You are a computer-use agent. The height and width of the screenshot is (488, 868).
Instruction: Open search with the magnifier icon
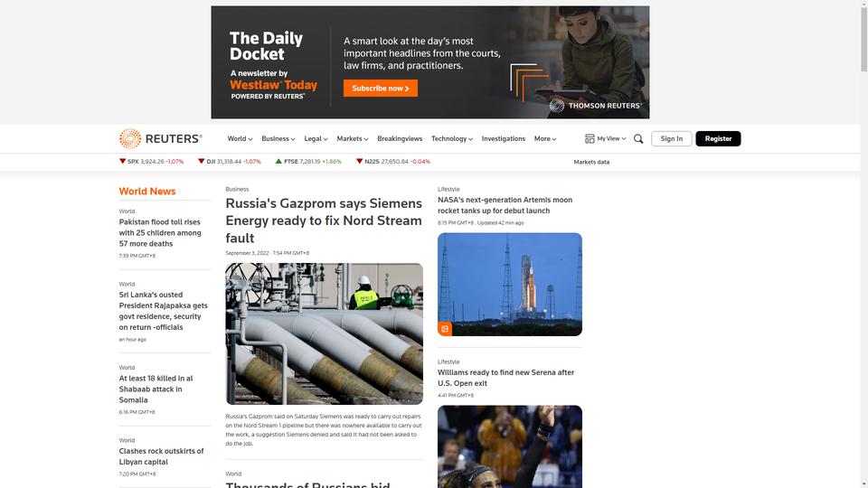pyautogui.click(x=638, y=139)
